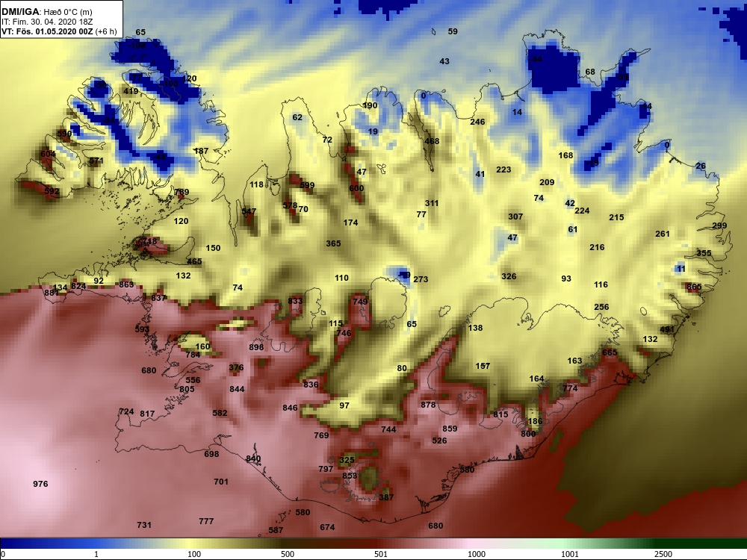
Task: Select the legend label '2500'
Action: tap(663, 554)
